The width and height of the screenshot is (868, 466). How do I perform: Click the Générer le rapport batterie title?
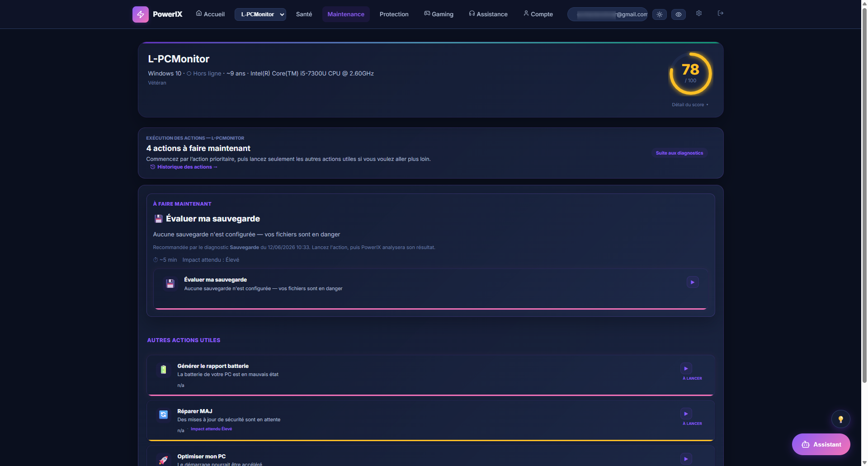pyautogui.click(x=213, y=366)
